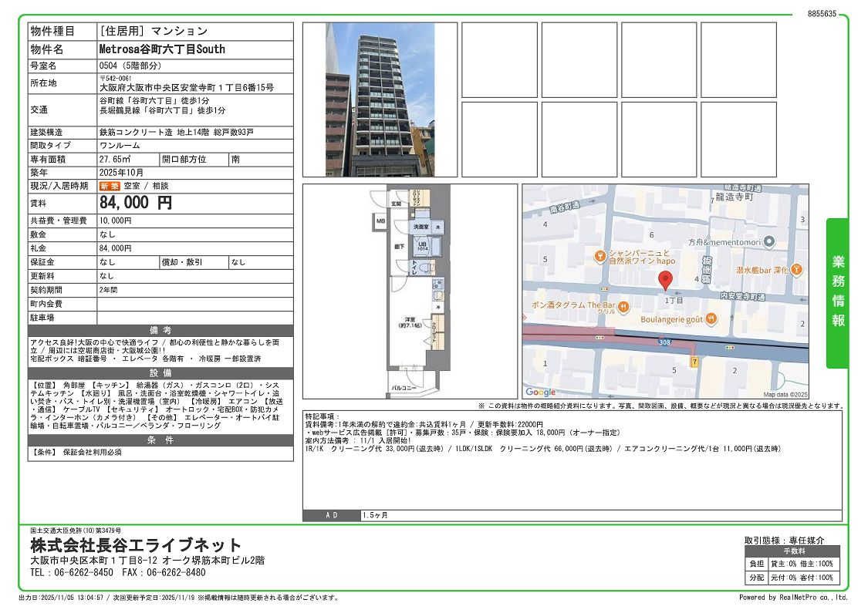The width and height of the screenshot is (868, 613).
Task: Click the red location pin on map
Action: click(665, 281)
